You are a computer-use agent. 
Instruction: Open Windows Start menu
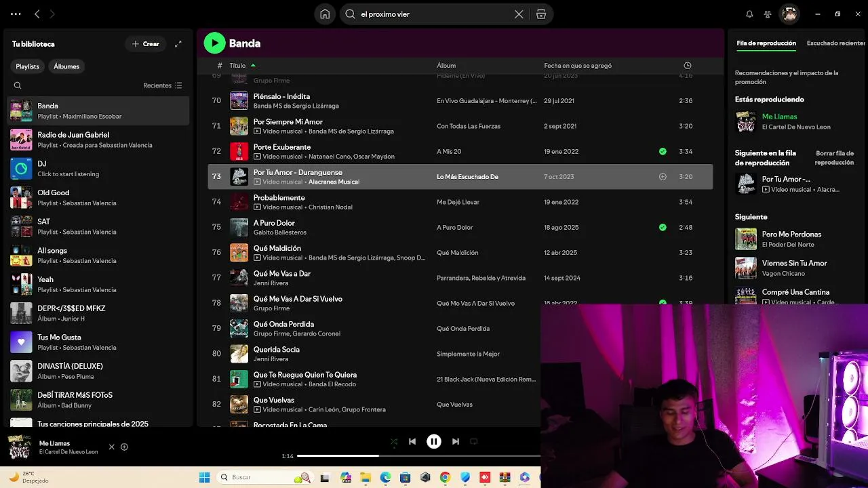pos(204,477)
